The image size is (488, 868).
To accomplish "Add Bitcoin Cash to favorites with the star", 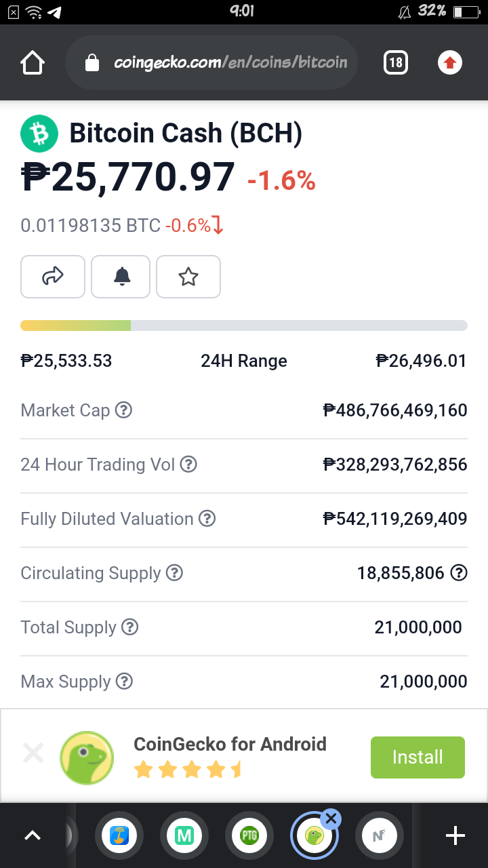I will click(x=188, y=277).
